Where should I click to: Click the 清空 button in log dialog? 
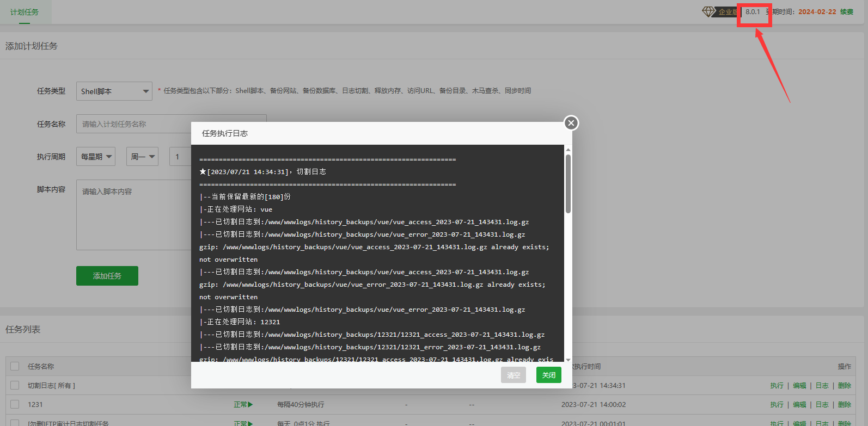(514, 375)
